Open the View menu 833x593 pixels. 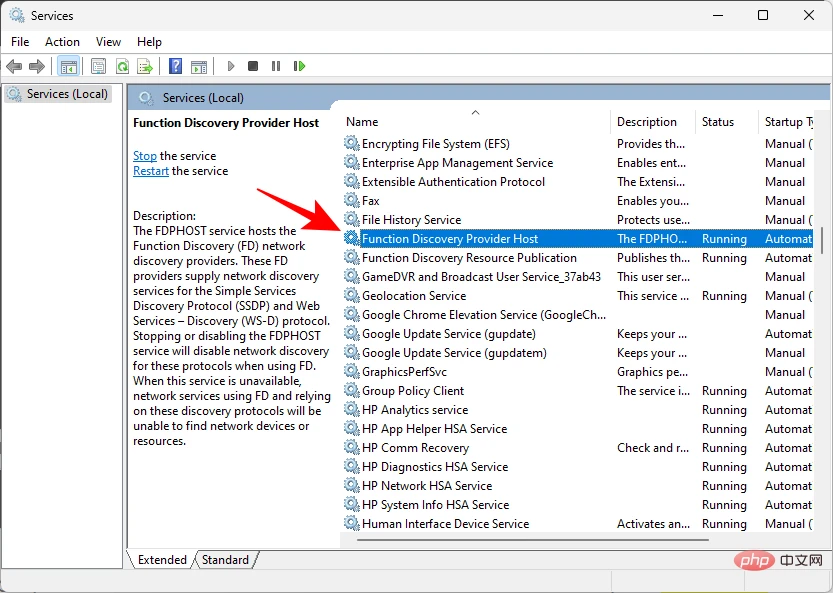[x=108, y=41]
